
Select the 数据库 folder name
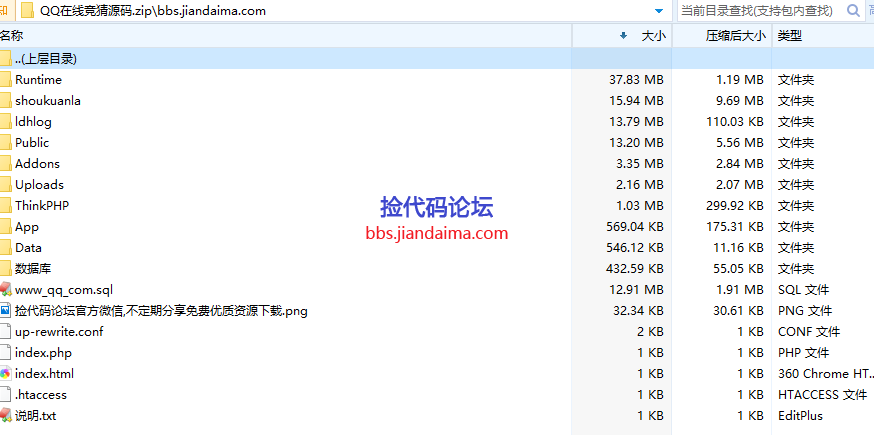click(33, 269)
